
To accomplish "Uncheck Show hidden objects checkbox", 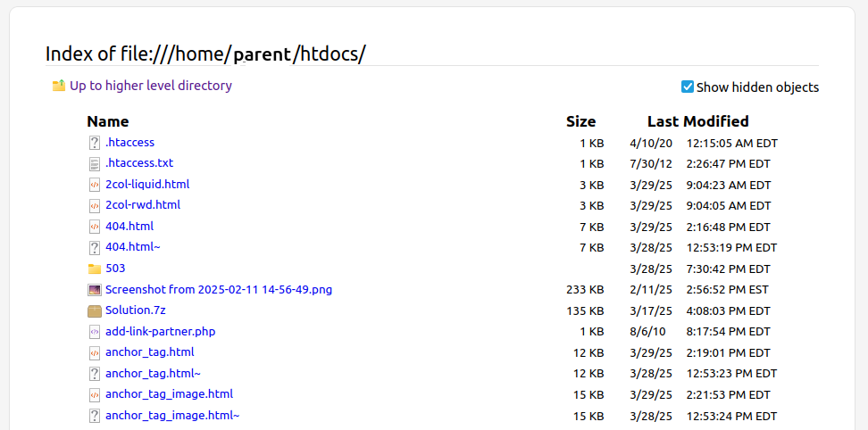I will click(x=687, y=87).
